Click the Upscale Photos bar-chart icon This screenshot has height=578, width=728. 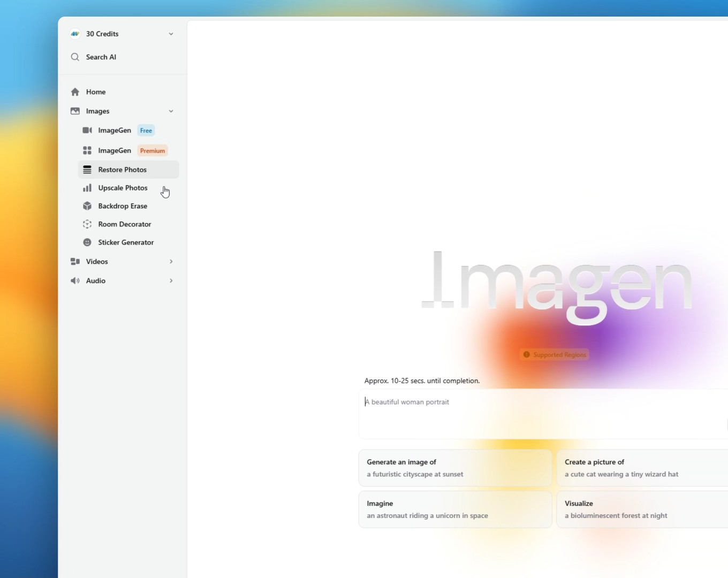point(87,188)
